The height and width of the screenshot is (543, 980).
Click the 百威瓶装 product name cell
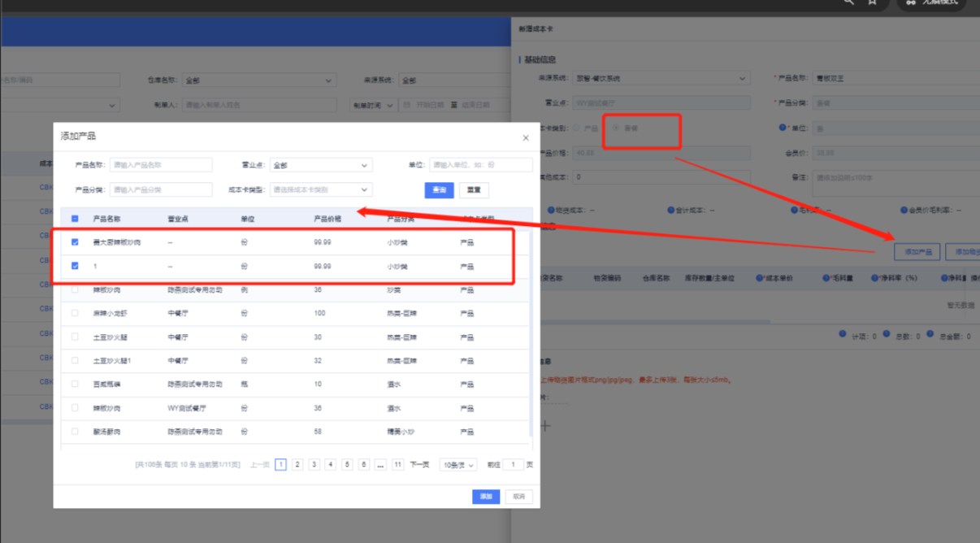point(106,384)
